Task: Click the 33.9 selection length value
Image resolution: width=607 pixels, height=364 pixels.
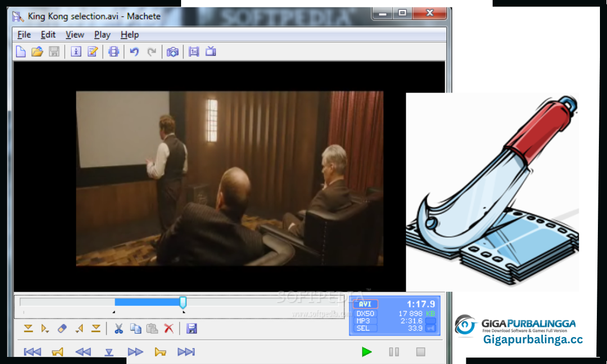Action: tap(415, 329)
